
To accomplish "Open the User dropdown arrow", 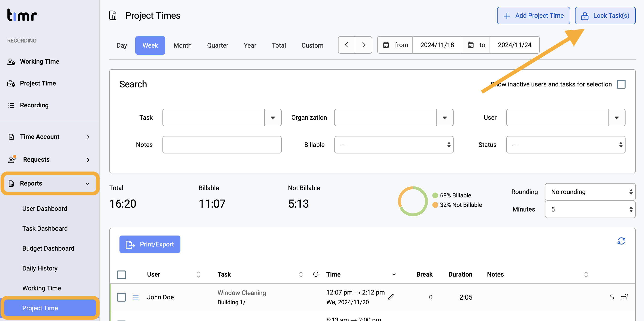I will (617, 118).
